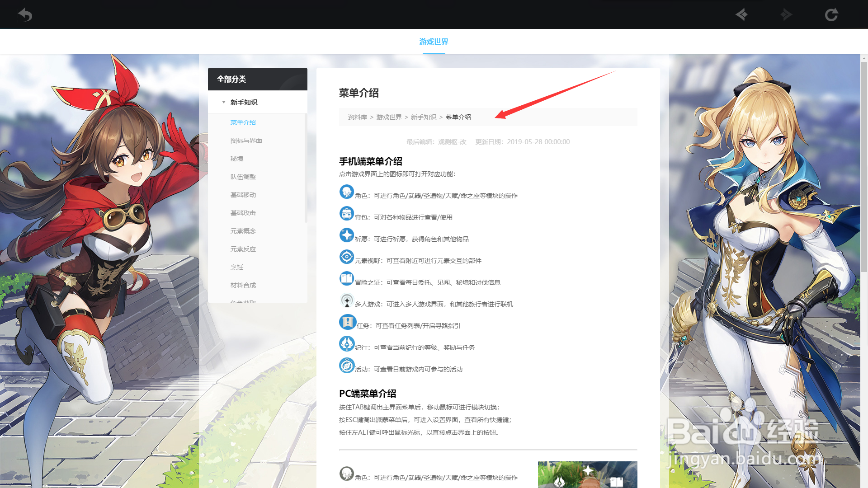Click the back arrow icon in top bar
This screenshot has height=488, width=868.
25,15
